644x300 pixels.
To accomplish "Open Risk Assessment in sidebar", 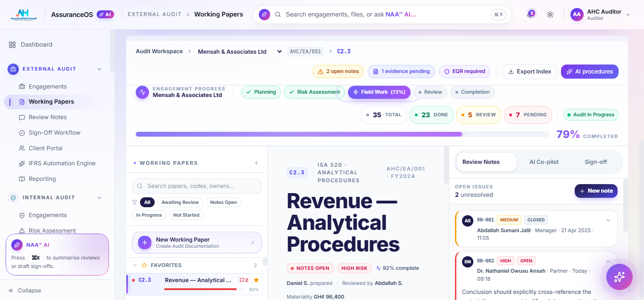I will [x=52, y=231].
